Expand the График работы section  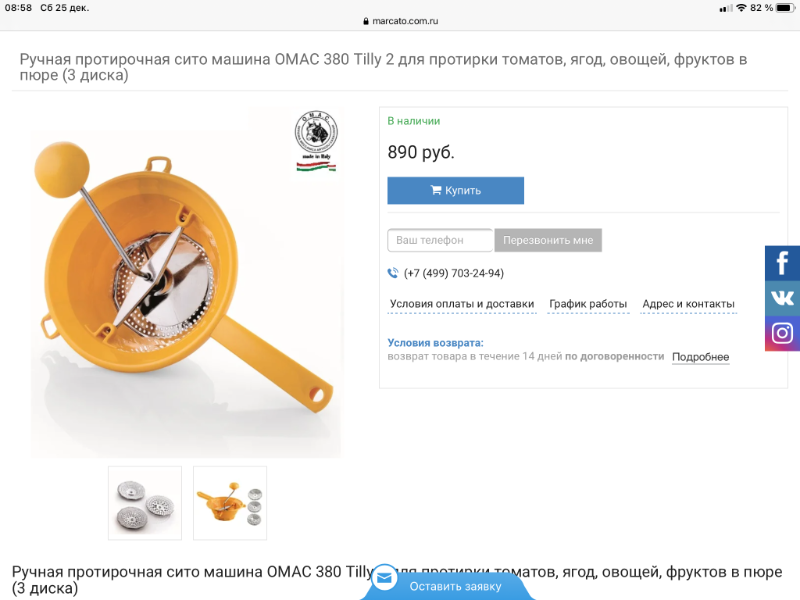click(588, 304)
